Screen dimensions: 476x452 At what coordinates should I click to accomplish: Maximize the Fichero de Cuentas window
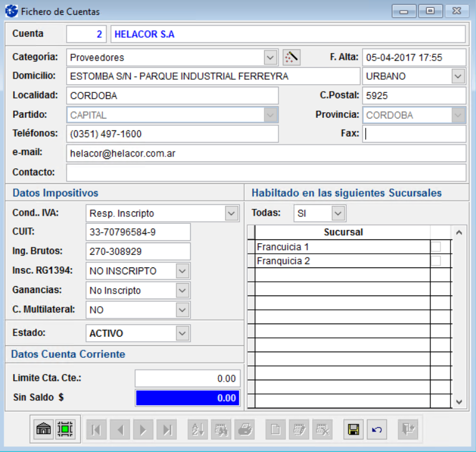click(430, 11)
